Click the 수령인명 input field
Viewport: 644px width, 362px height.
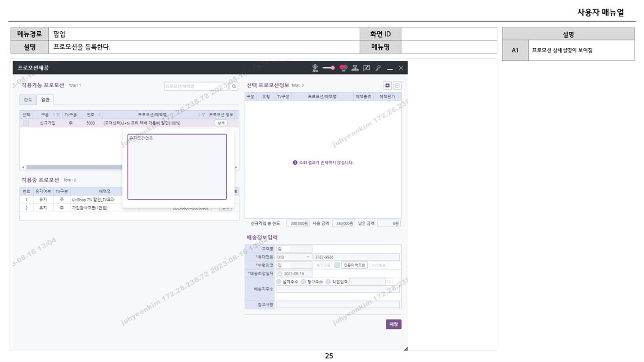coord(293,265)
